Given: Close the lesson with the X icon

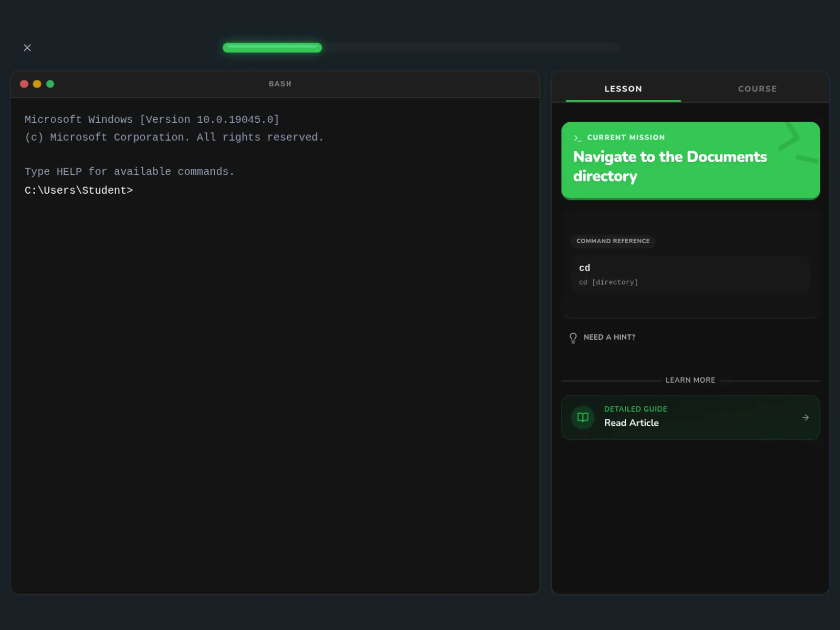Looking at the screenshot, I should pyautogui.click(x=27, y=48).
